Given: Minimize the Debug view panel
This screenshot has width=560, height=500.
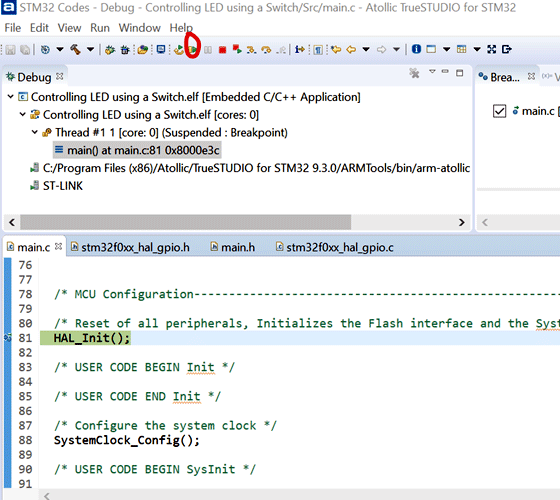Looking at the screenshot, I should click(x=445, y=71).
